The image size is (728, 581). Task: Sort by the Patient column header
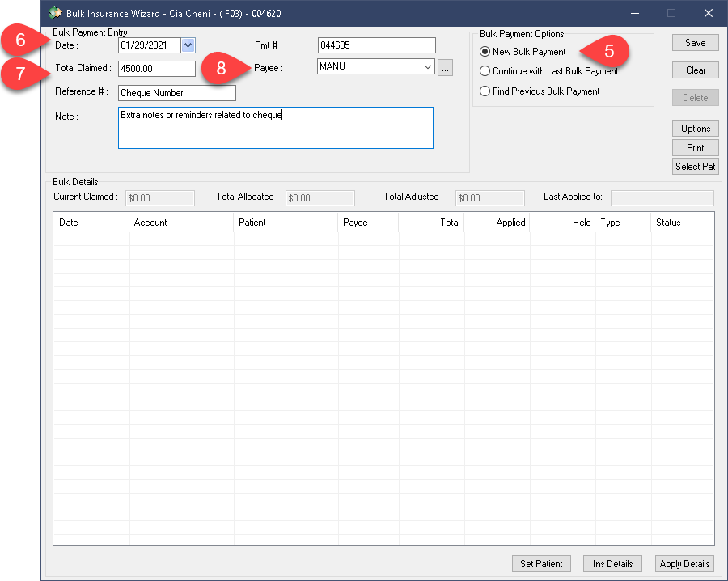[x=286, y=223]
